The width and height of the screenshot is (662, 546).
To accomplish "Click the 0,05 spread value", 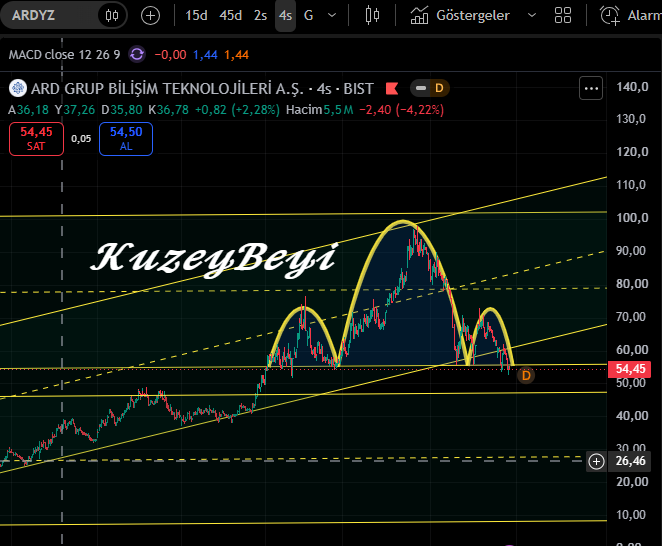I will (81, 139).
